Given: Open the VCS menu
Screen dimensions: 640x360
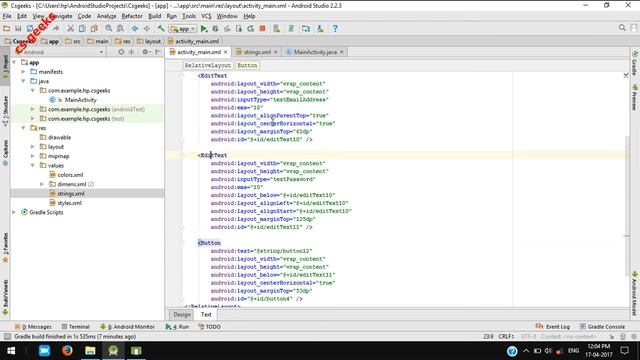Looking at the screenshot, I should click(206, 16).
